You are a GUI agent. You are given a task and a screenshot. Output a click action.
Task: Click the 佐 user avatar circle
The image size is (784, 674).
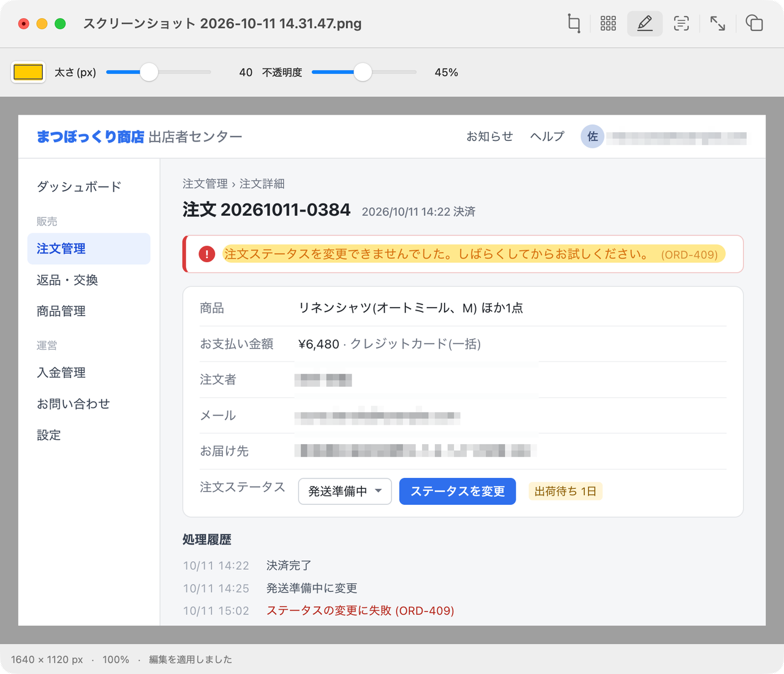coord(592,137)
